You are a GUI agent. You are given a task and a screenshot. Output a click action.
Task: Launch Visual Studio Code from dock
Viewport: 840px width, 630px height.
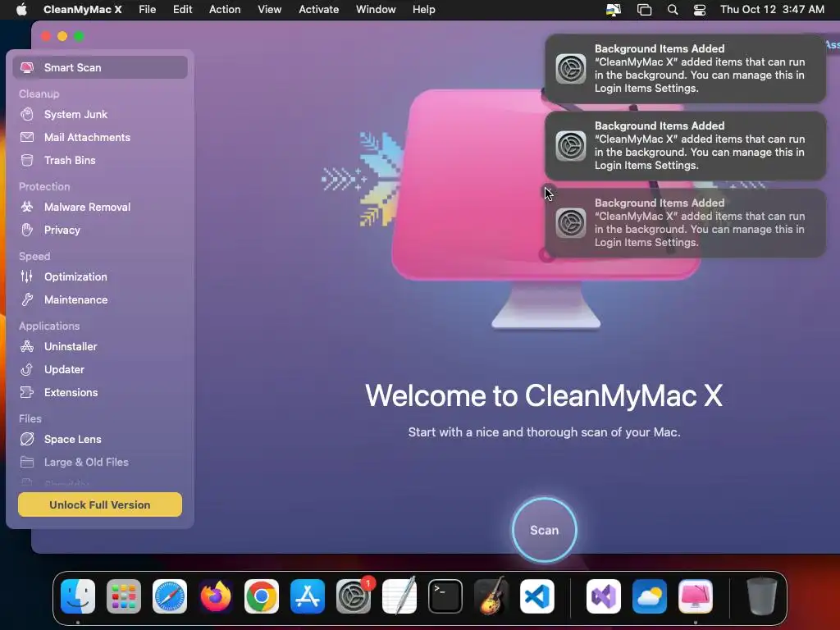click(536, 596)
